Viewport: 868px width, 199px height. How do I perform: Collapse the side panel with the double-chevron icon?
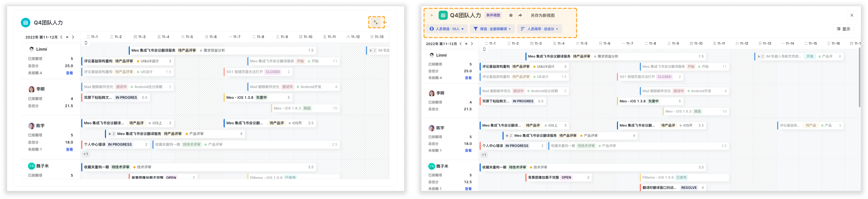pyautogui.click(x=432, y=15)
